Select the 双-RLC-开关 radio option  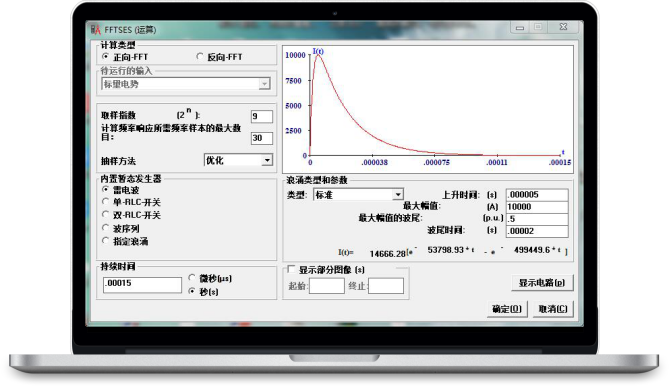point(106,214)
